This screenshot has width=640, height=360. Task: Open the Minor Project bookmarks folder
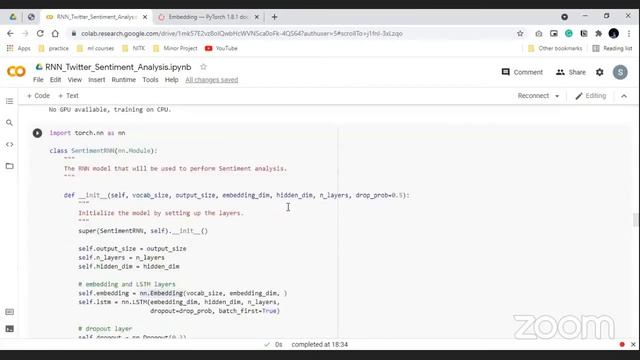[175, 48]
